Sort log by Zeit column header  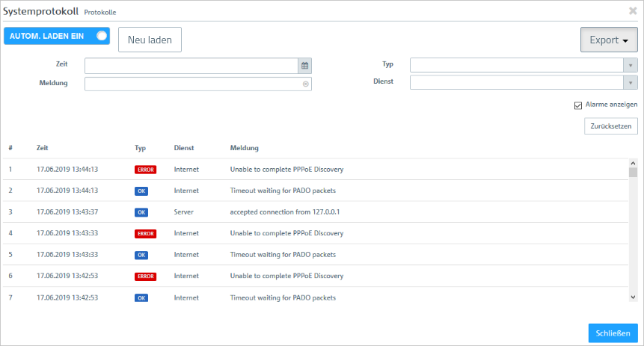42,148
